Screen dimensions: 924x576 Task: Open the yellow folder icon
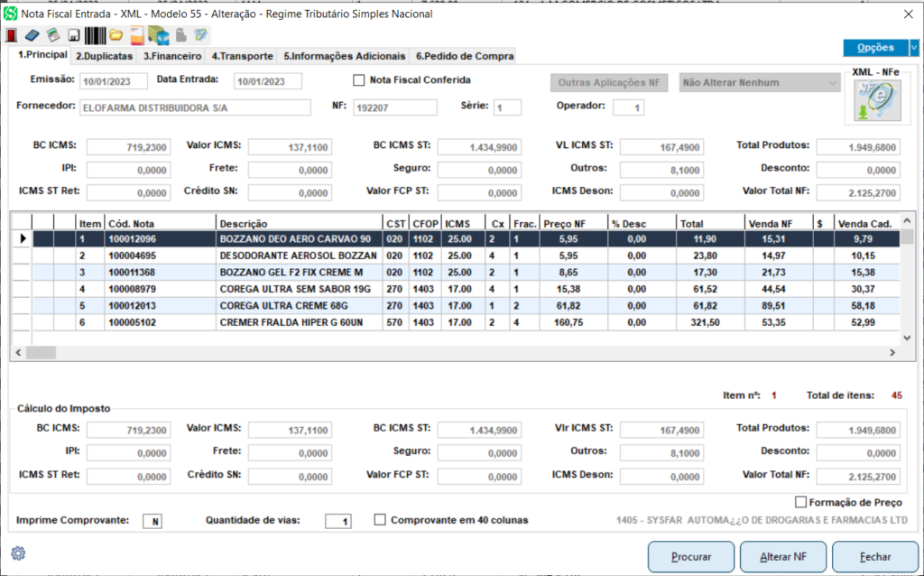tap(116, 35)
